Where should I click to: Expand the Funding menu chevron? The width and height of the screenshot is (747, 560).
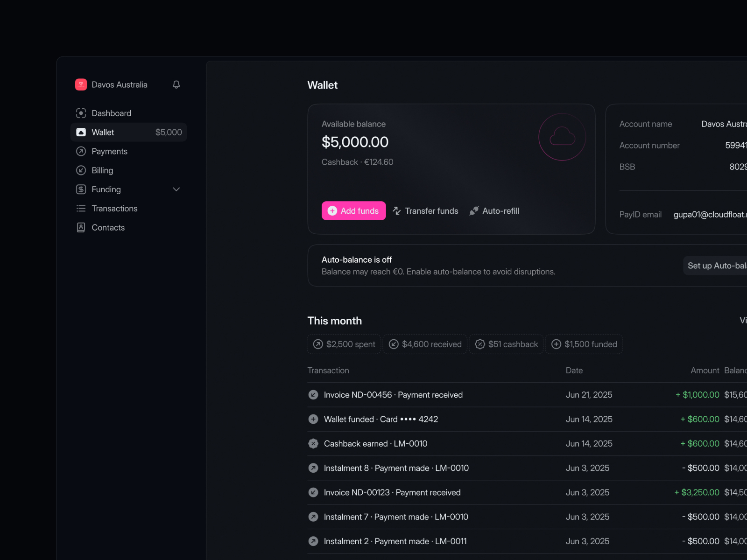tap(176, 189)
